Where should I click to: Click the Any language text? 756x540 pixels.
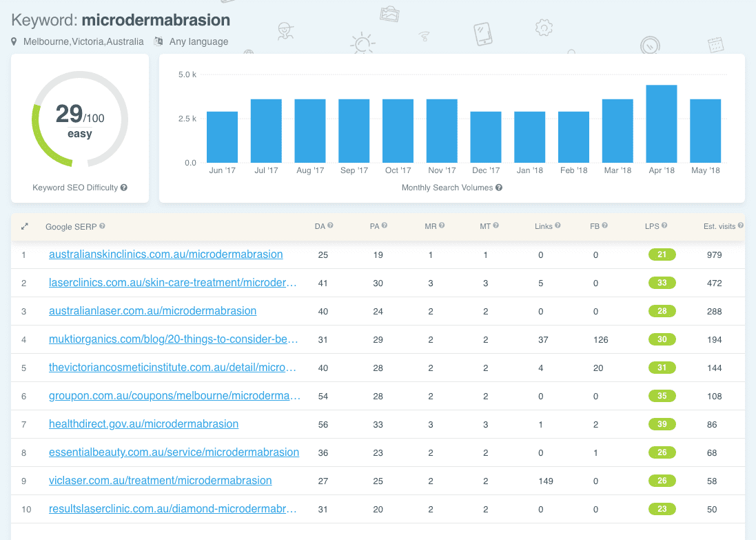[198, 41]
